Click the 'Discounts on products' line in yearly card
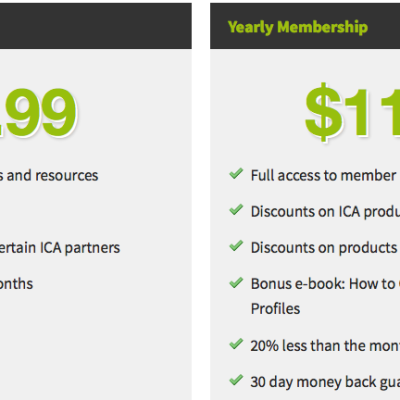The width and height of the screenshot is (400, 400). click(324, 248)
